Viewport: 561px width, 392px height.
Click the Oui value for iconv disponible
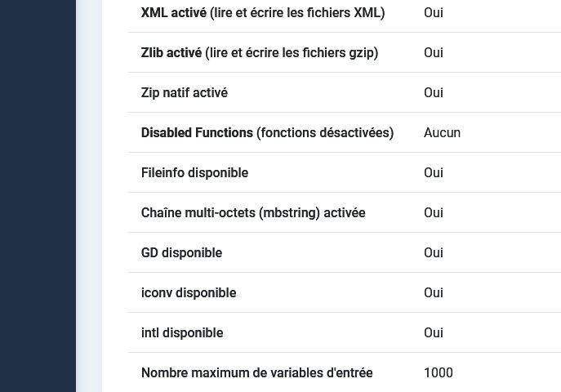click(x=434, y=293)
